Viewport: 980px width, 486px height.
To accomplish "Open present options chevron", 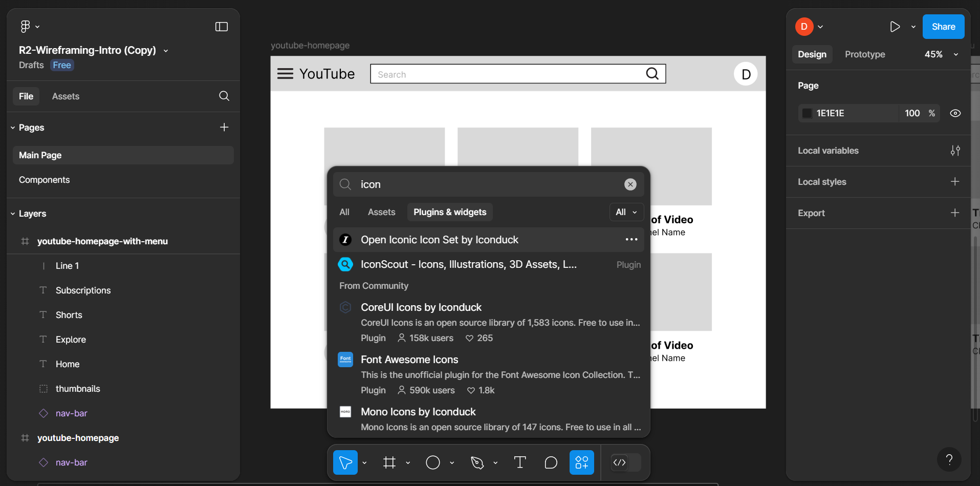I will coord(913,27).
